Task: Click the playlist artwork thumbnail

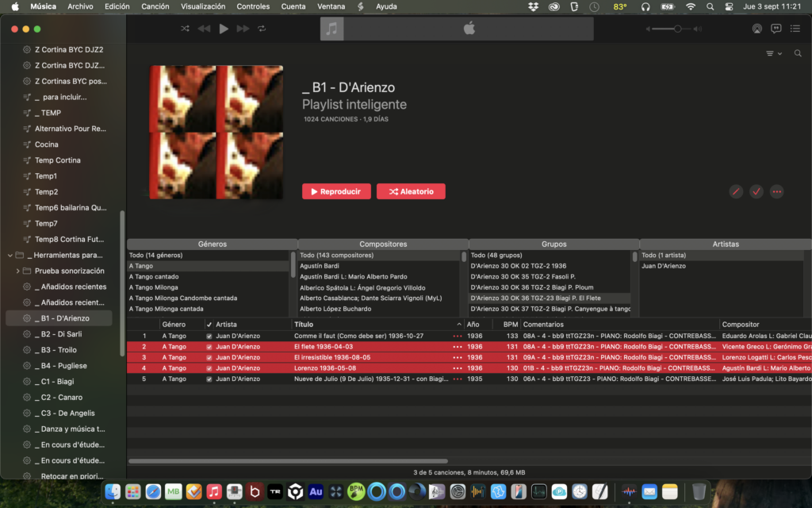Action: click(216, 133)
